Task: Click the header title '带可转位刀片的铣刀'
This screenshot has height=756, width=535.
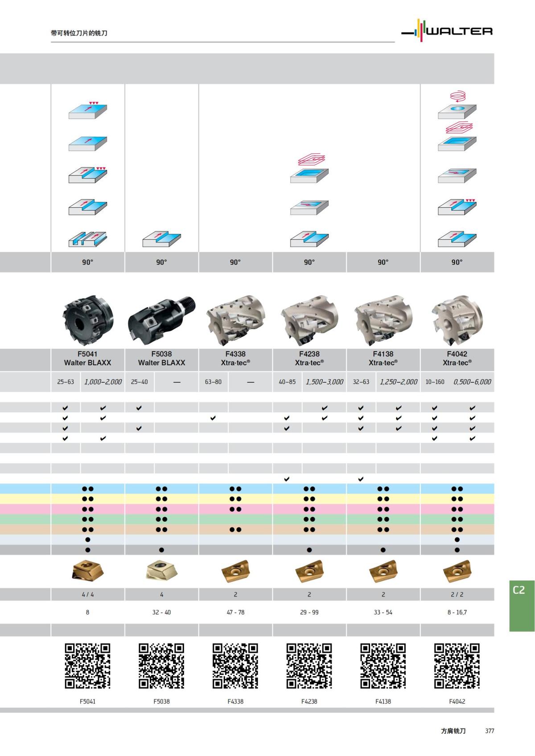Action: tap(79, 33)
